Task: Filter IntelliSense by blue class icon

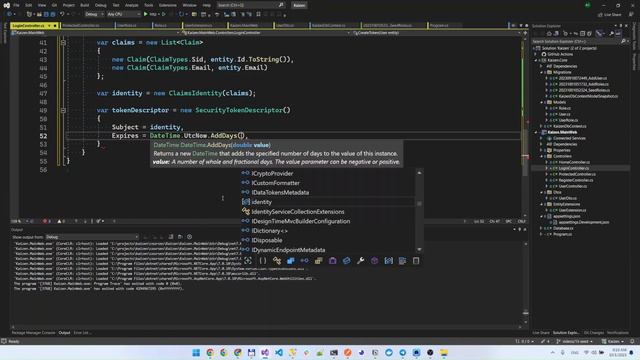Action: (x=291, y=260)
